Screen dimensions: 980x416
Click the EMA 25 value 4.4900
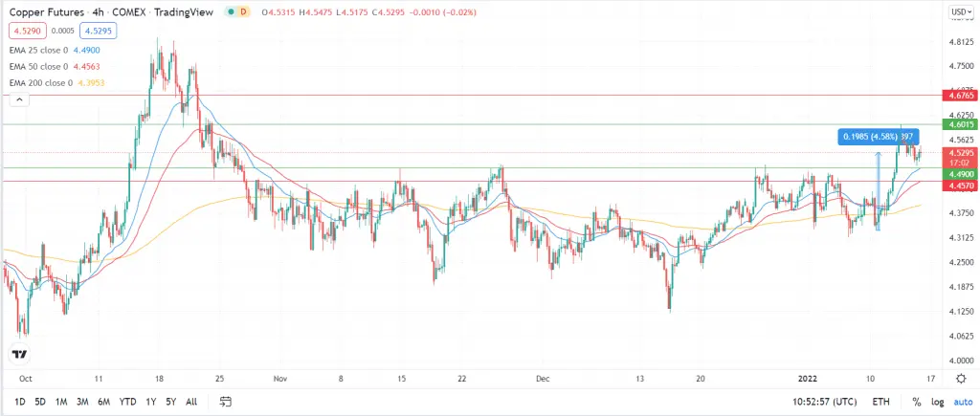pos(86,50)
